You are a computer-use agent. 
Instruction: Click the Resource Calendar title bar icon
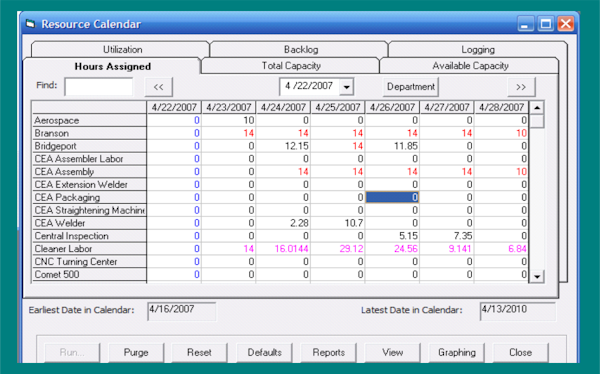coord(30,24)
